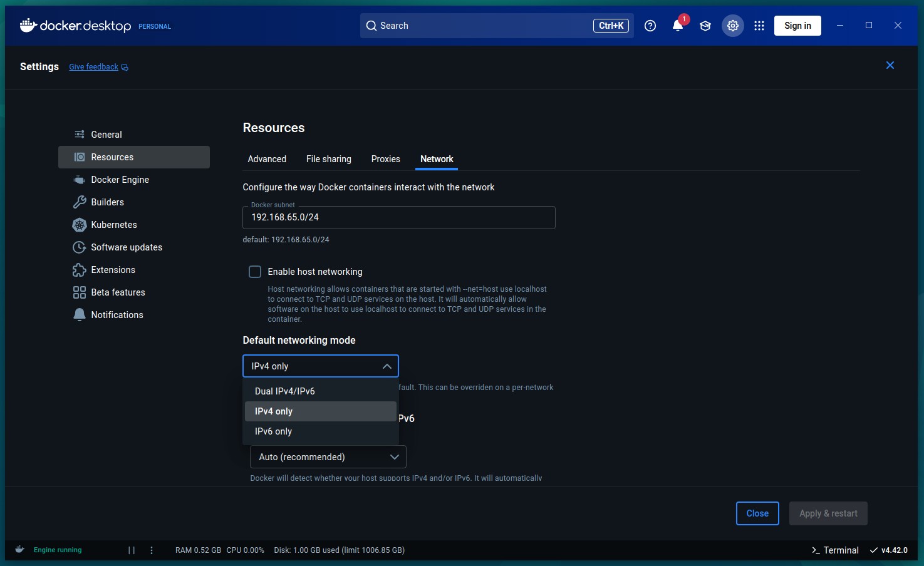Click the General sliders icon in sidebar

coord(80,135)
